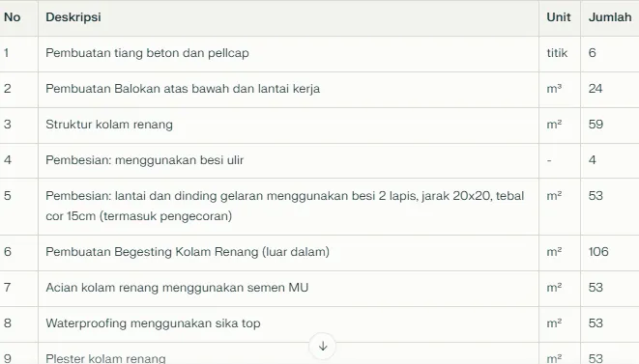Image resolution: width=639 pixels, height=364 pixels.
Task: Click m² unit in Acian row
Action: pos(554,288)
